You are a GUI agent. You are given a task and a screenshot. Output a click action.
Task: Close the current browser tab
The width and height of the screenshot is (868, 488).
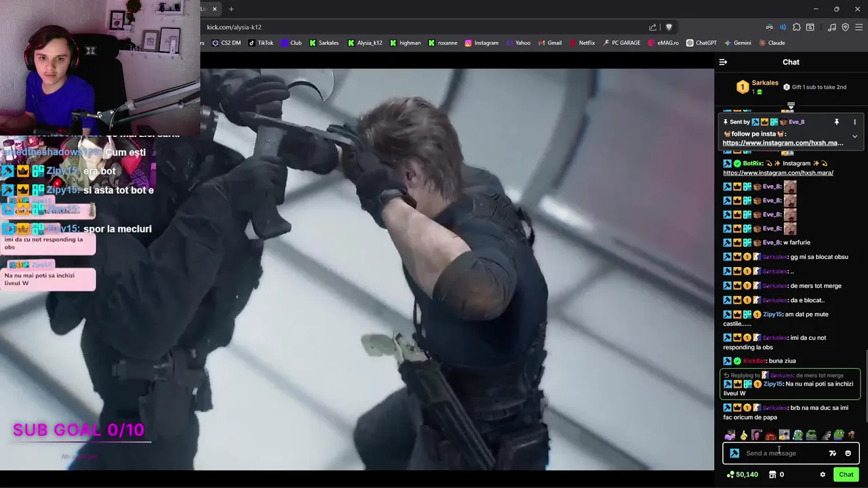pos(215,9)
